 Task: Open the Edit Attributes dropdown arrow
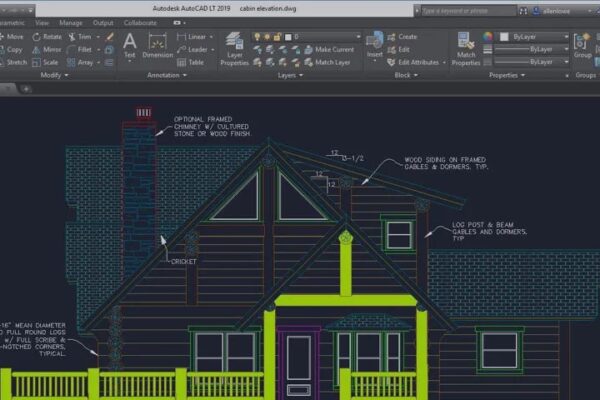point(444,62)
